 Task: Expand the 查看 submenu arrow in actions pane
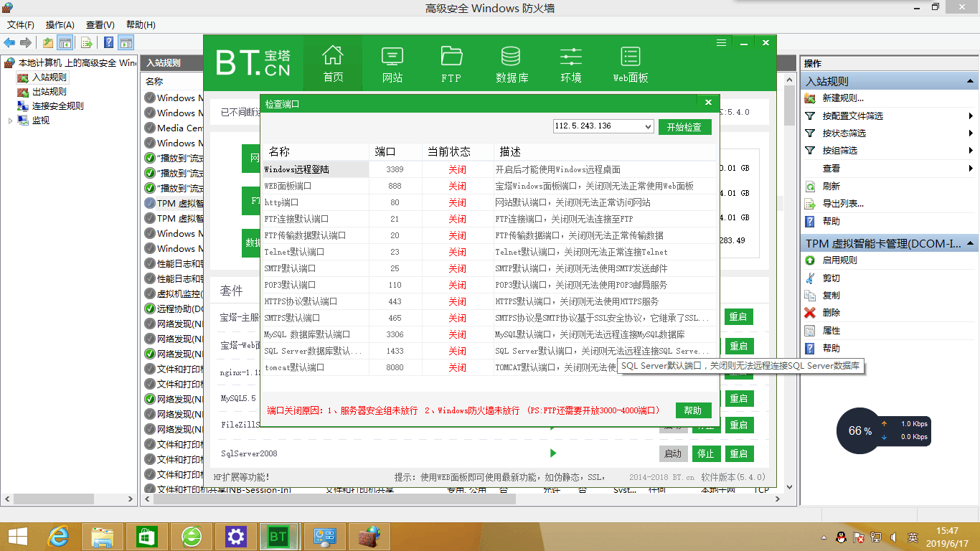[971, 169]
